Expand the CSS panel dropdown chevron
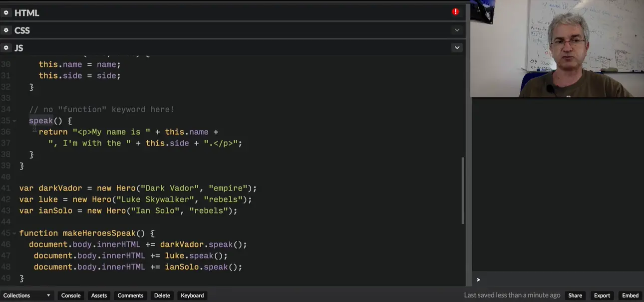This screenshot has height=302, width=644. click(x=457, y=30)
